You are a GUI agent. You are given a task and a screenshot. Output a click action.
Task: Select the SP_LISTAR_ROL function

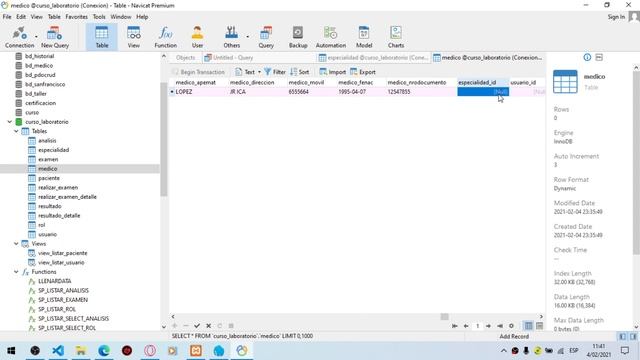pos(57,309)
